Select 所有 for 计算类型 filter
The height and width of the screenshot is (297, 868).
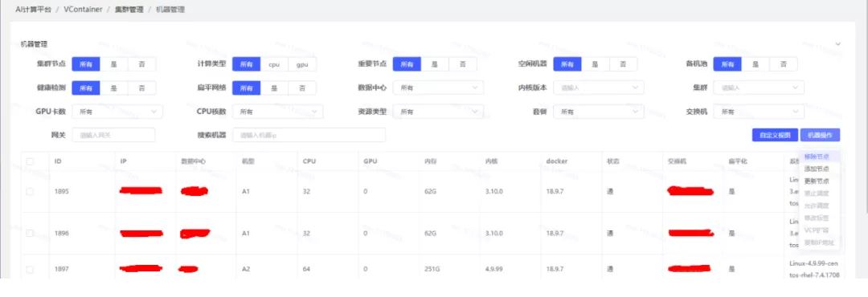coord(247,64)
